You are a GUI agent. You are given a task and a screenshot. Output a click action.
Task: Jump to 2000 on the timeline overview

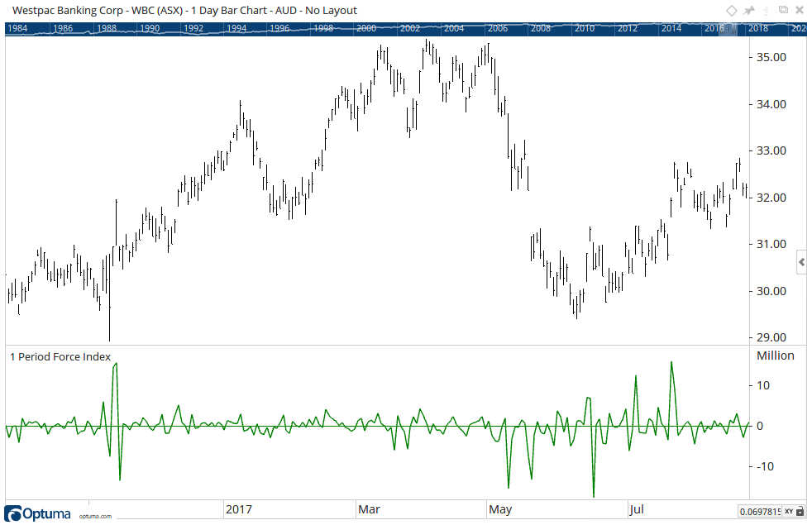366,28
